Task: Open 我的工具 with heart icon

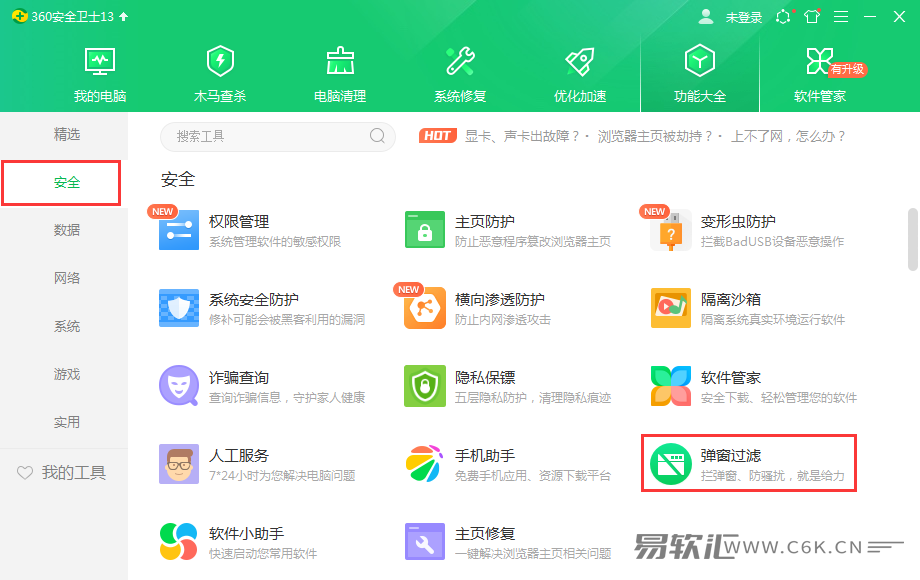Action: click(x=62, y=473)
